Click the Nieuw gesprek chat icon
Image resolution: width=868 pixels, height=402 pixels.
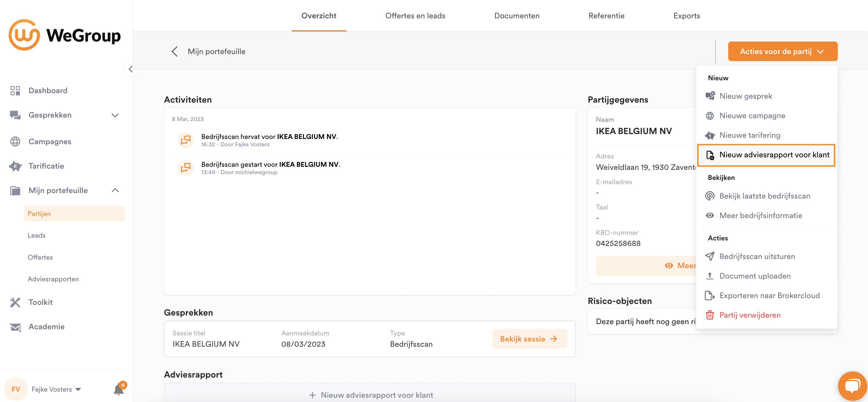coord(710,96)
